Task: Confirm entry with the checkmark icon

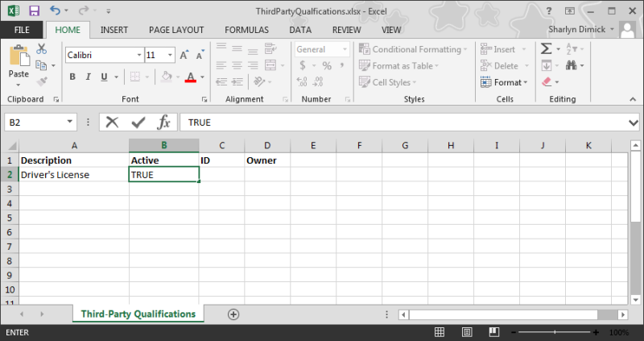Action: [x=138, y=122]
